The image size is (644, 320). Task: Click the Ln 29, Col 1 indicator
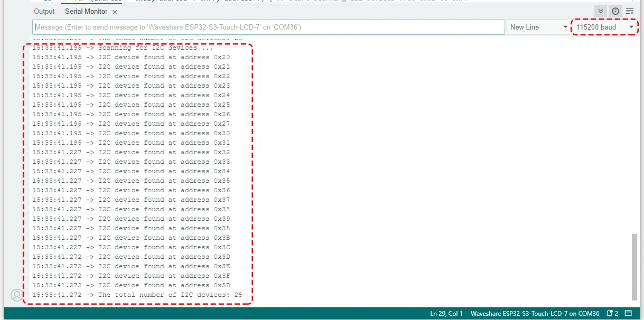coord(446,314)
